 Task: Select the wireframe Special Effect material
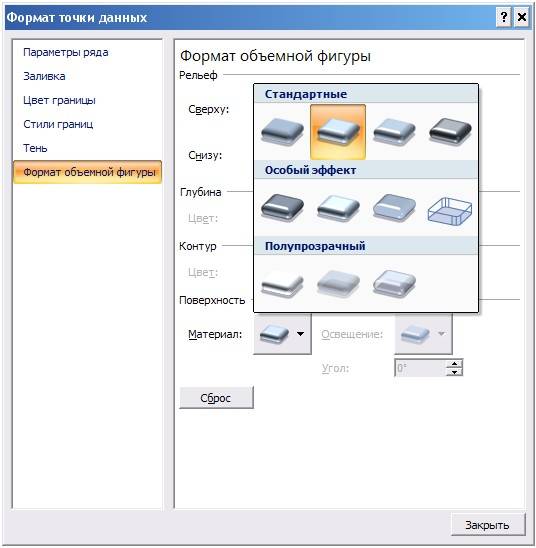click(x=450, y=211)
